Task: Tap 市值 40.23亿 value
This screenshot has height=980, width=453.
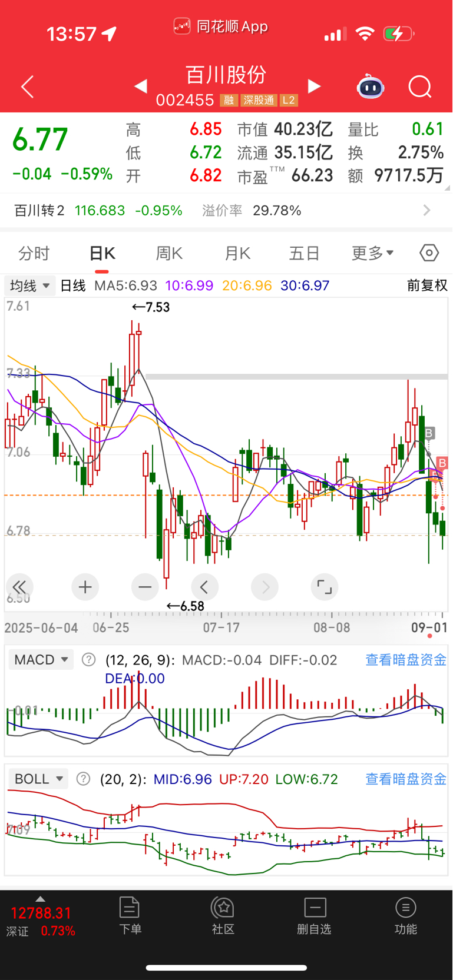Action: click(x=303, y=129)
